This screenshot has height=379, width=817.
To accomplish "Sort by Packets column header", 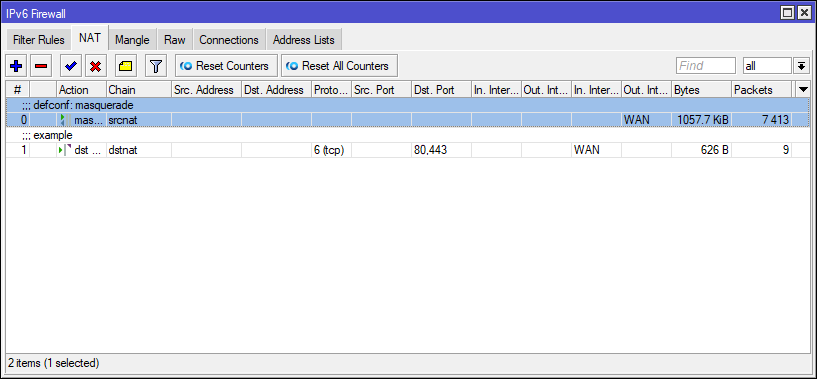I will point(761,90).
